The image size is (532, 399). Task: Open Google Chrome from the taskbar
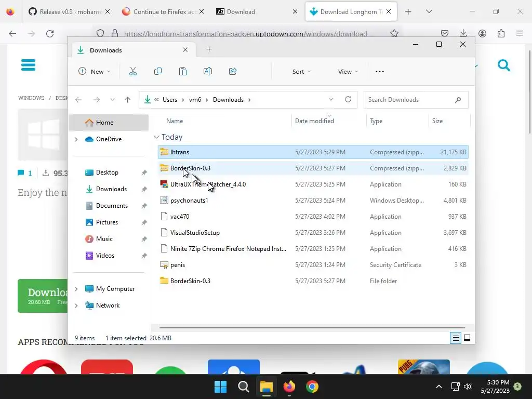point(312,387)
